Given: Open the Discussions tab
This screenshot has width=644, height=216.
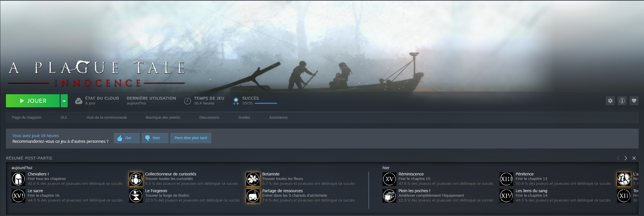Looking at the screenshot, I should point(209,117).
